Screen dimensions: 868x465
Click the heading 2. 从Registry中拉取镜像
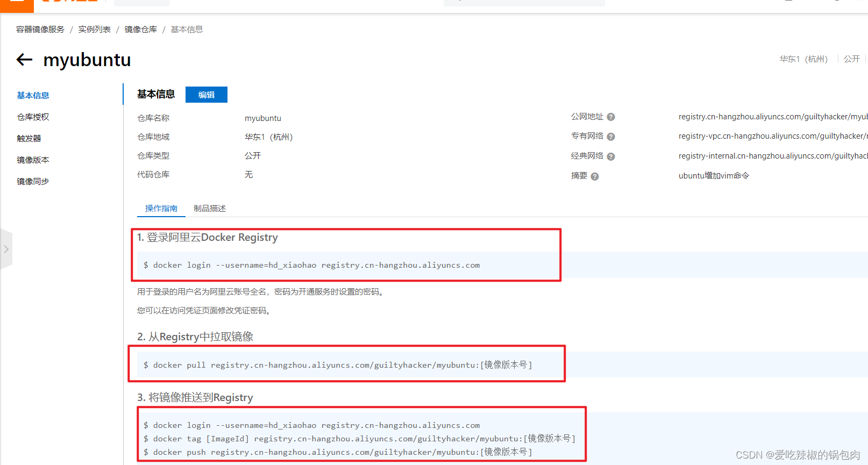click(x=195, y=337)
